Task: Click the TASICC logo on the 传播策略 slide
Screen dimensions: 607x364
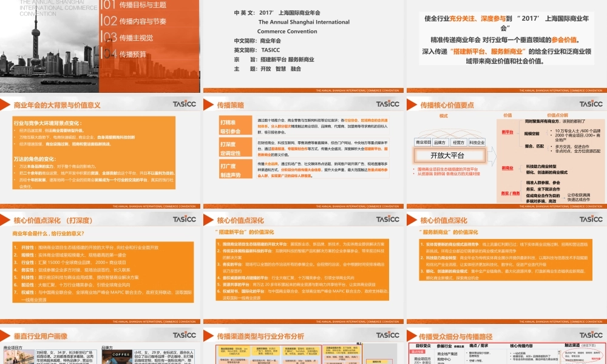Action: point(387,103)
